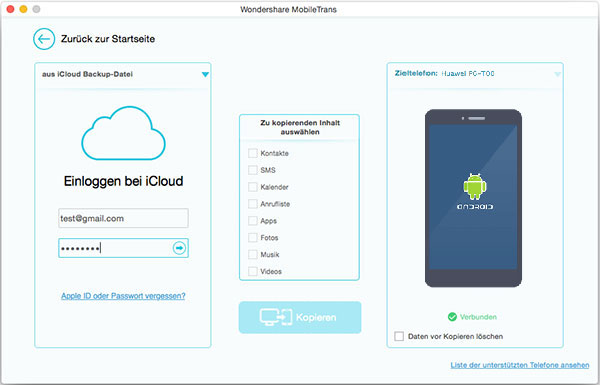Tick the Fotos checkbox

253,237
